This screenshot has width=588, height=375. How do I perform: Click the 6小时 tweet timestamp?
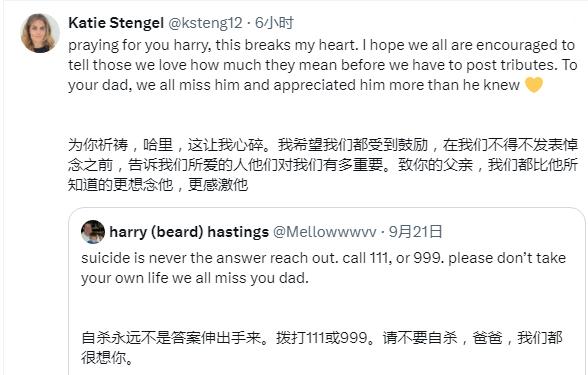(274, 23)
